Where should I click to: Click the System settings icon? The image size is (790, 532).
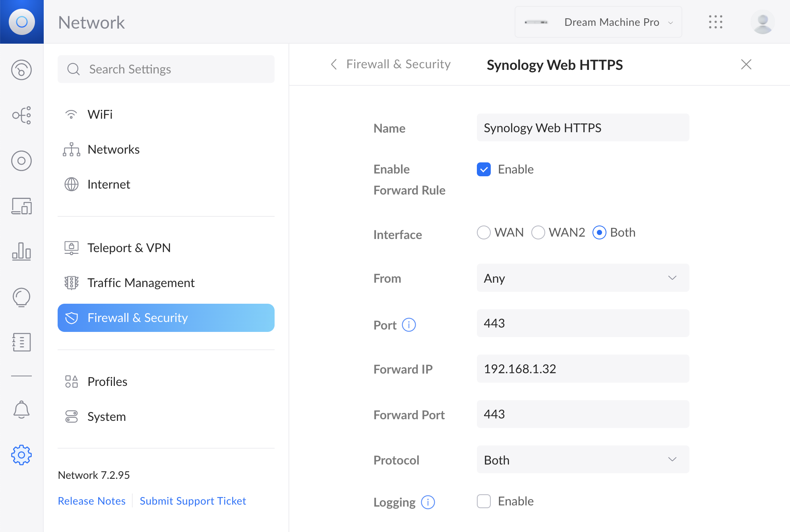click(71, 416)
